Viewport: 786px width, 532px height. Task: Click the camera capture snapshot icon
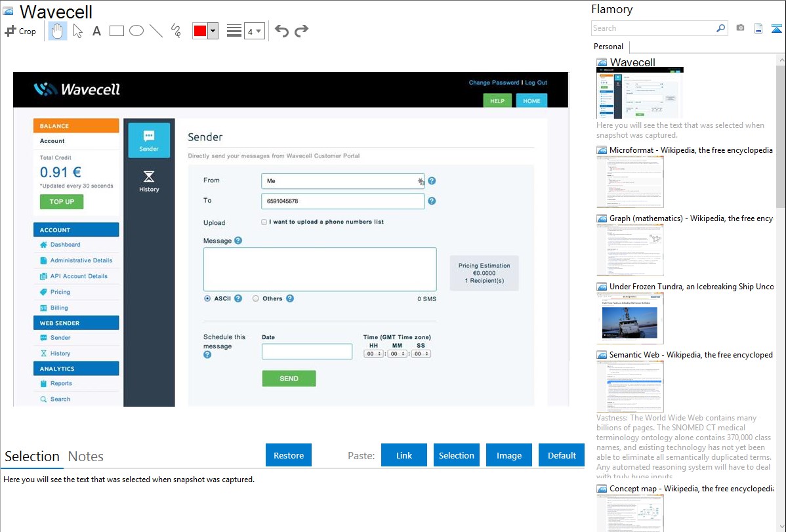pyautogui.click(x=740, y=28)
